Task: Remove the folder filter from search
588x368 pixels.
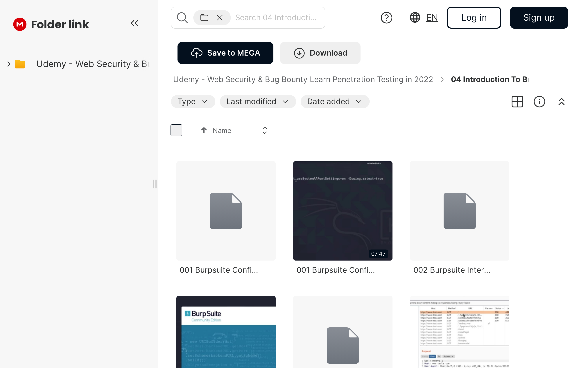Action: coord(220,17)
